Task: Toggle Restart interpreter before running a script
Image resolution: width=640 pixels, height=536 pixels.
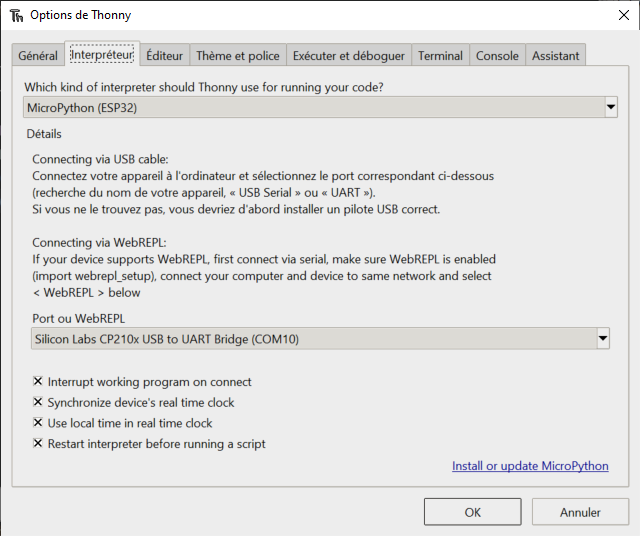Action: [x=38, y=444]
